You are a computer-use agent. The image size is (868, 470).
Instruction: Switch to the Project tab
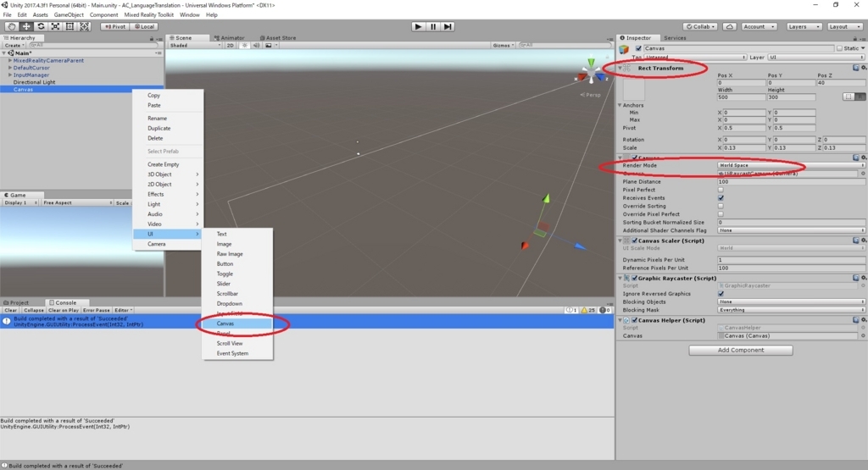[x=16, y=302]
